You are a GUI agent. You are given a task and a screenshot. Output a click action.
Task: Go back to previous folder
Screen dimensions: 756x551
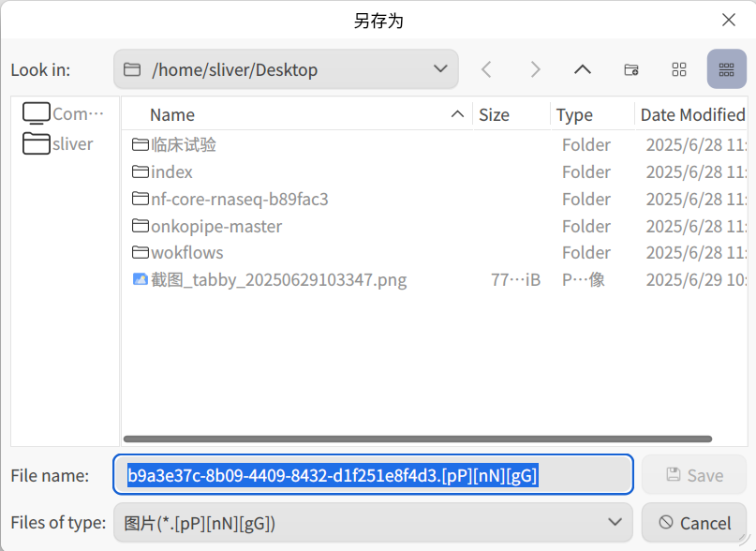(x=486, y=69)
